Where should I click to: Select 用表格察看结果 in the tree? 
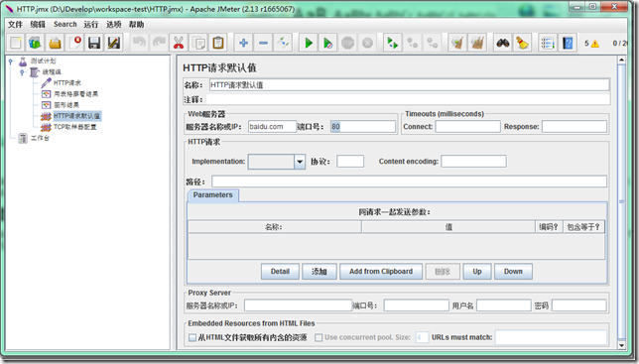tap(75, 94)
